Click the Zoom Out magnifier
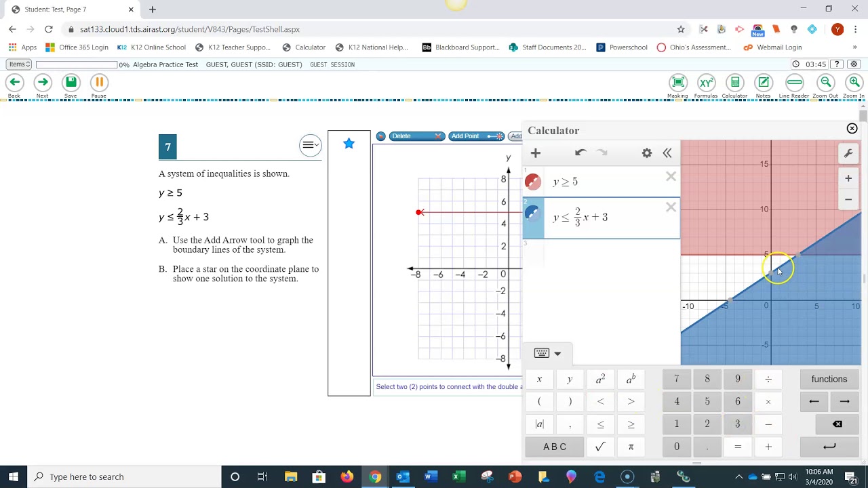Image resolution: width=868 pixels, height=488 pixels. 825,83
